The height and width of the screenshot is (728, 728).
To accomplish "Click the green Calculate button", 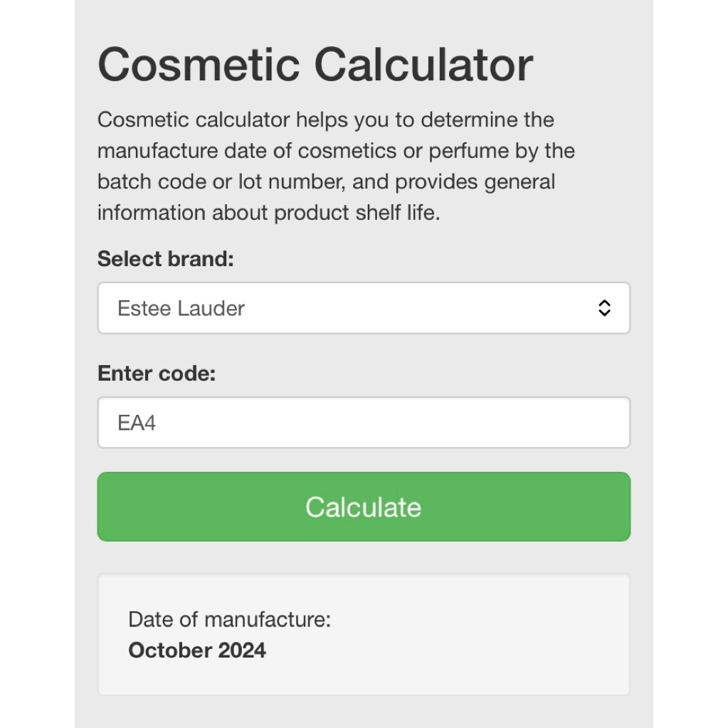I will (x=364, y=507).
